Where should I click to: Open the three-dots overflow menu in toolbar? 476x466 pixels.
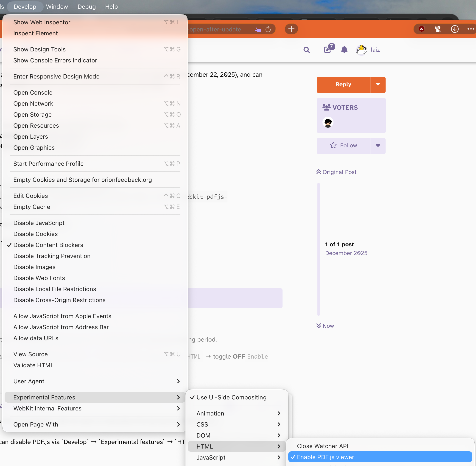coord(471,29)
